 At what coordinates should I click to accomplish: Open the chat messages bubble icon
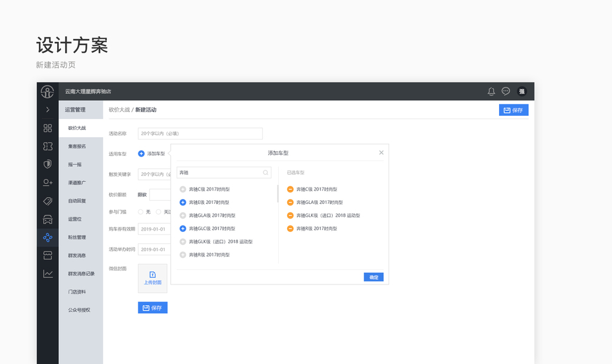[506, 91]
